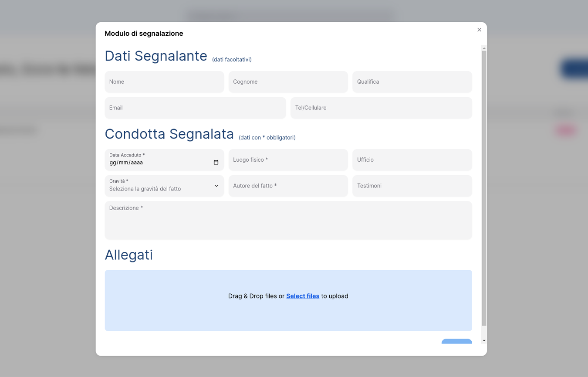Focus the Testimoni field
588x377 pixels.
click(412, 186)
